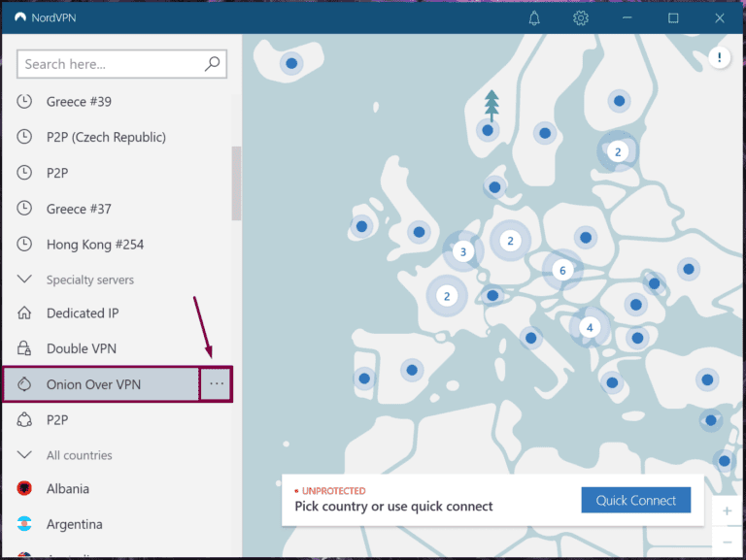Click the Dedicated IP house icon
This screenshot has width=746, height=560.
[x=24, y=313]
